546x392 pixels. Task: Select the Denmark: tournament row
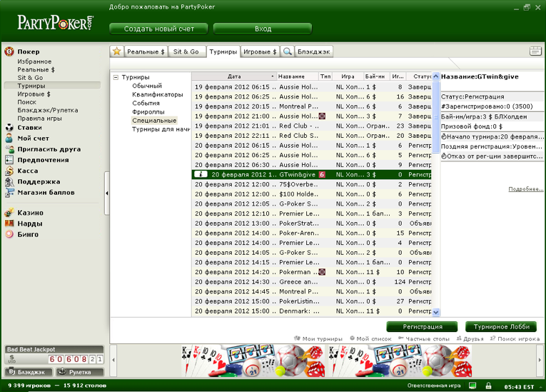coord(312,311)
